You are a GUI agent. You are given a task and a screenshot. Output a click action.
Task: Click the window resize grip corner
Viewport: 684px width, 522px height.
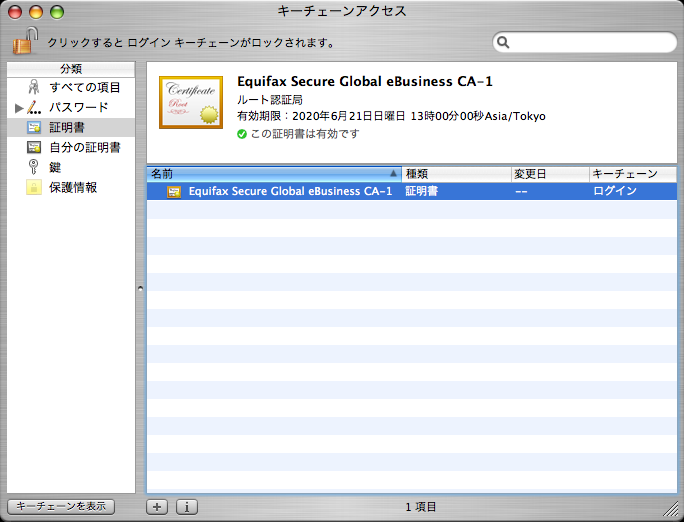tap(671, 508)
